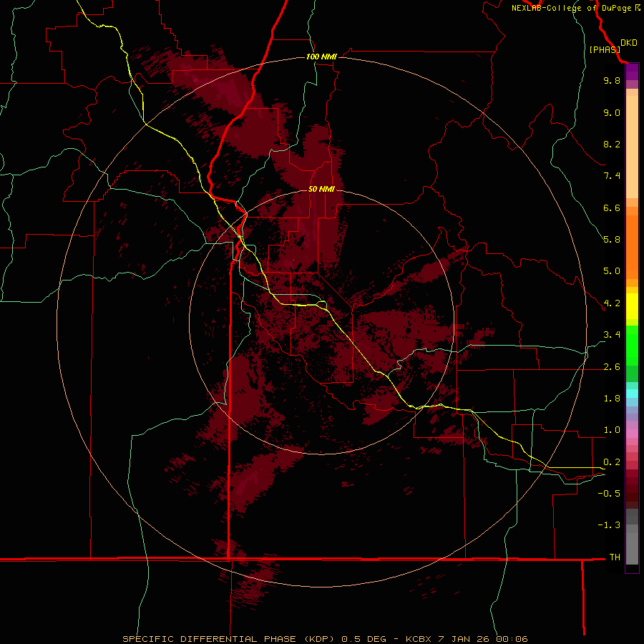Click the 2.6 scale value

pos(612,367)
